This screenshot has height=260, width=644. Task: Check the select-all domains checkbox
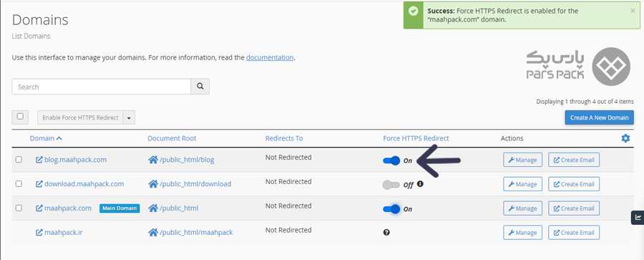click(x=20, y=117)
